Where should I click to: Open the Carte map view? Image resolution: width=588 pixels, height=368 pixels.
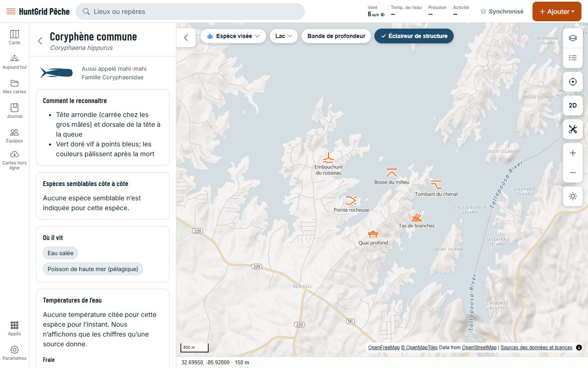(14, 37)
